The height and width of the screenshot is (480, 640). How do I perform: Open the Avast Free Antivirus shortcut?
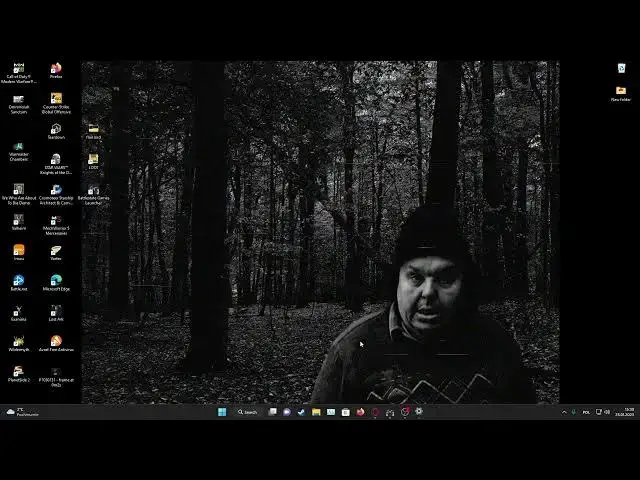click(x=56, y=343)
